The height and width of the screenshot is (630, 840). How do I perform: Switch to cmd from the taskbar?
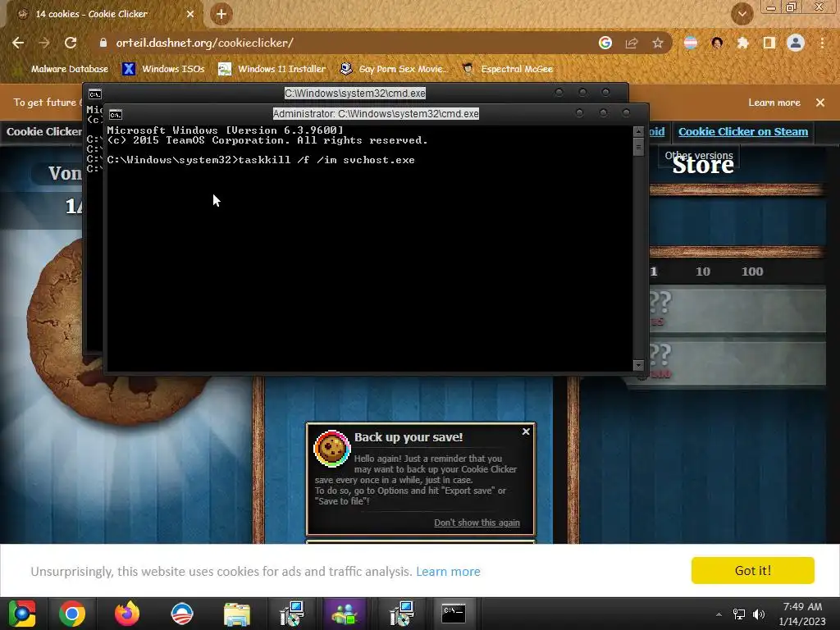(454, 614)
